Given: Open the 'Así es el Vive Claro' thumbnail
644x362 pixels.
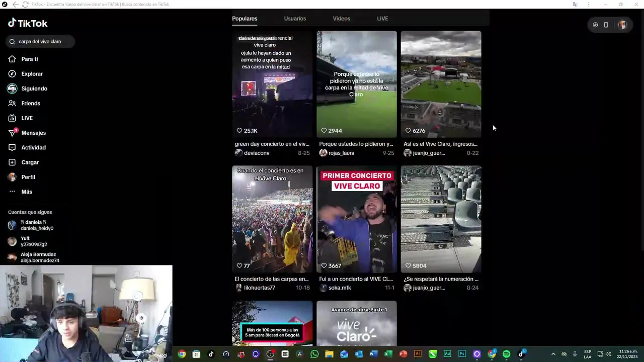Looking at the screenshot, I should (x=441, y=84).
